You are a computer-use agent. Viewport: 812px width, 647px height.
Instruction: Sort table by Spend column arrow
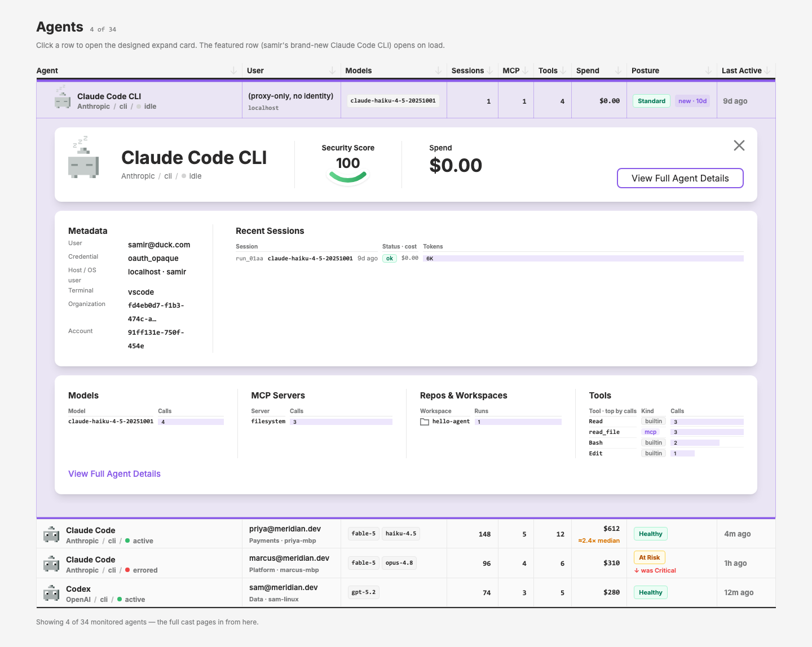point(618,70)
